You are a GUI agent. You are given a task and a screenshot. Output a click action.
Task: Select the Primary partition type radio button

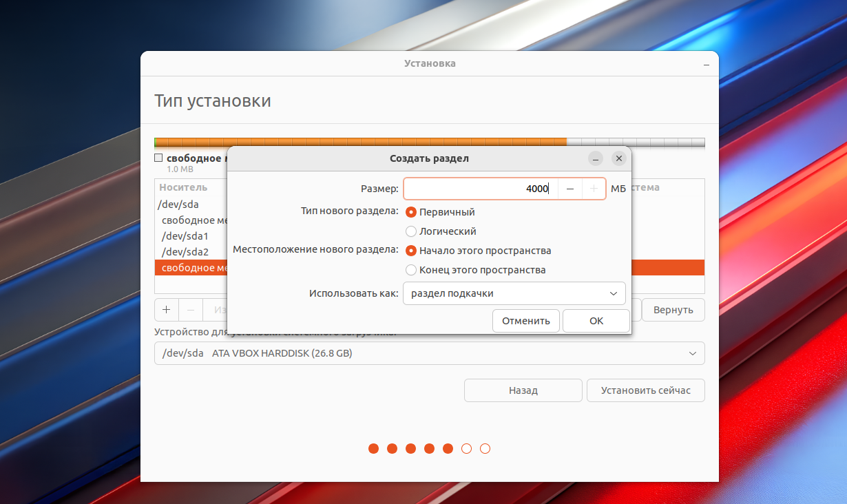[411, 212]
